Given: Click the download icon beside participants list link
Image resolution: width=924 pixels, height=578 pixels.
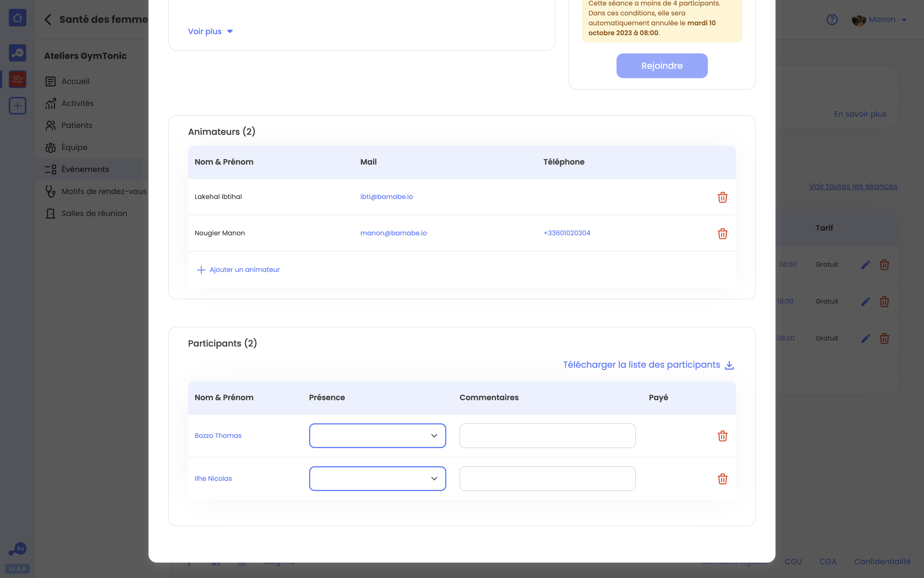Looking at the screenshot, I should point(729,365).
